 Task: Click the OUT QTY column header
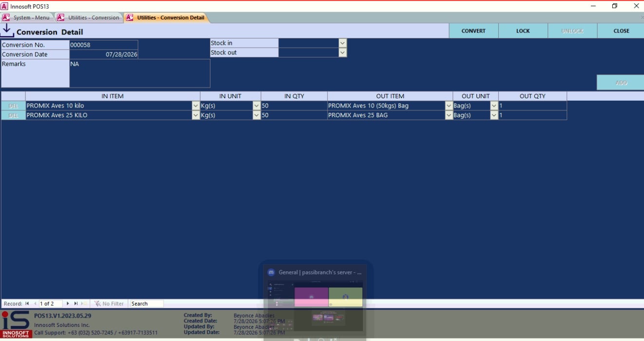[532, 96]
